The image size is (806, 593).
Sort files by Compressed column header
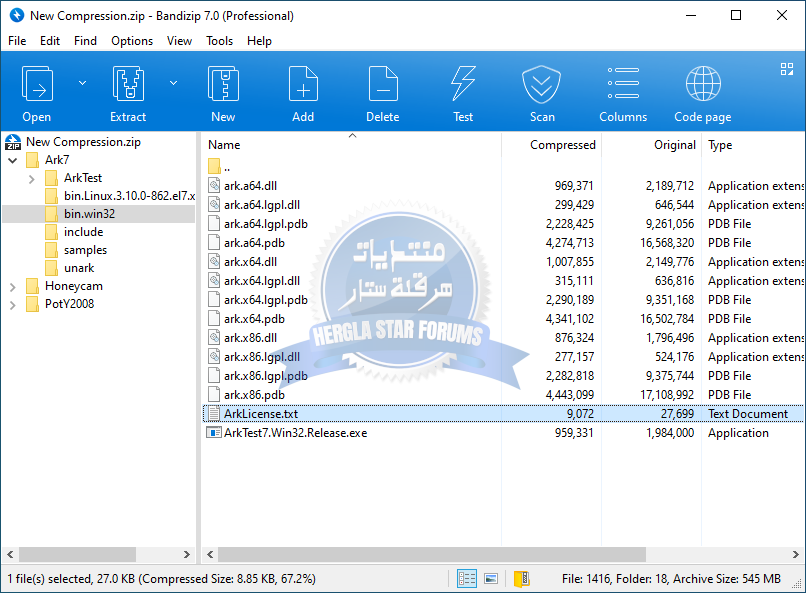pos(562,145)
